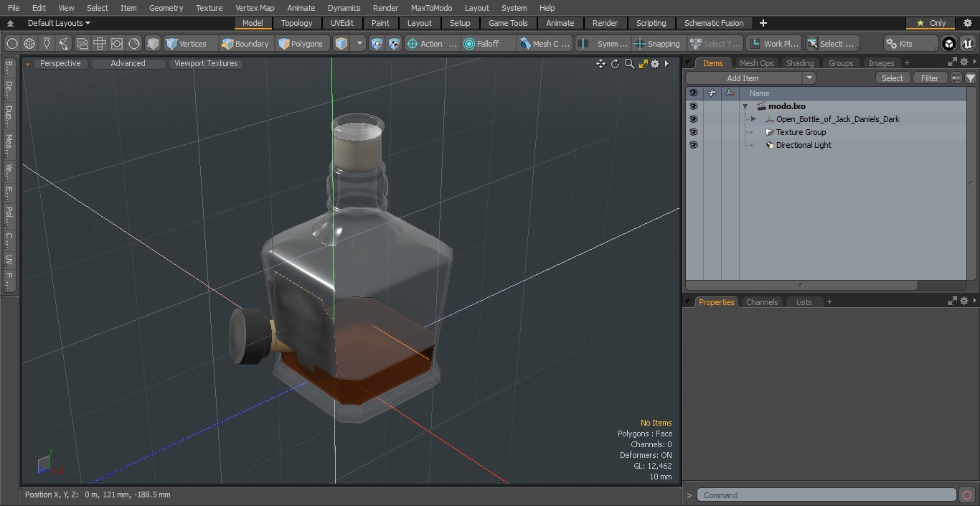This screenshot has height=506, width=980.
Task: Open Default Layouts dropdown
Action: tap(59, 23)
